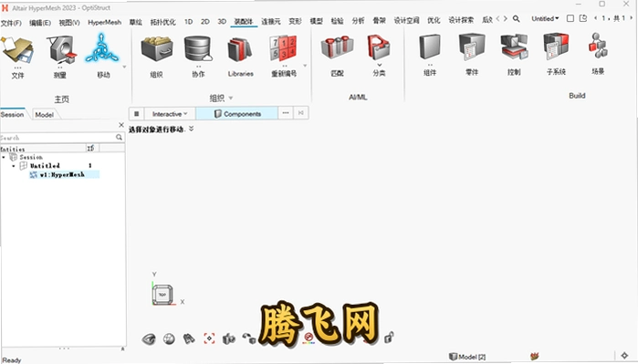638x364 pixels.
Task: Switch to the 设计空间 ribbon tab
Action: (406, 20)
